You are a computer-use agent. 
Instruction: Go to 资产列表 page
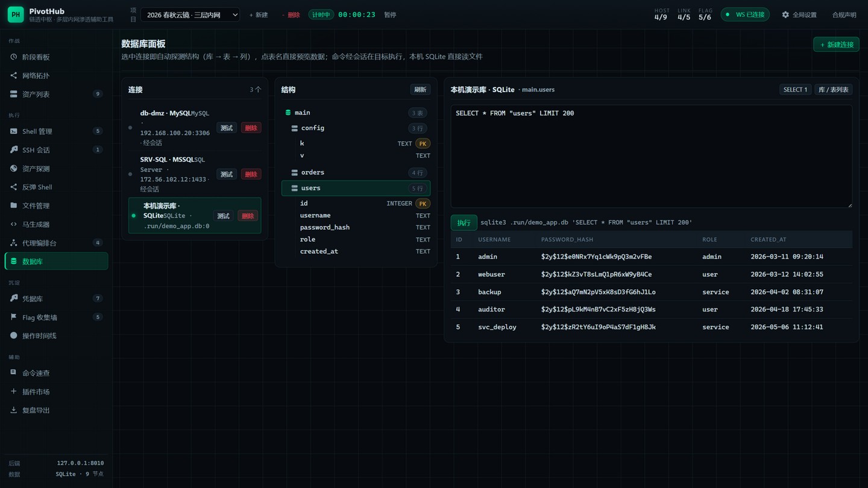(56, 95)
